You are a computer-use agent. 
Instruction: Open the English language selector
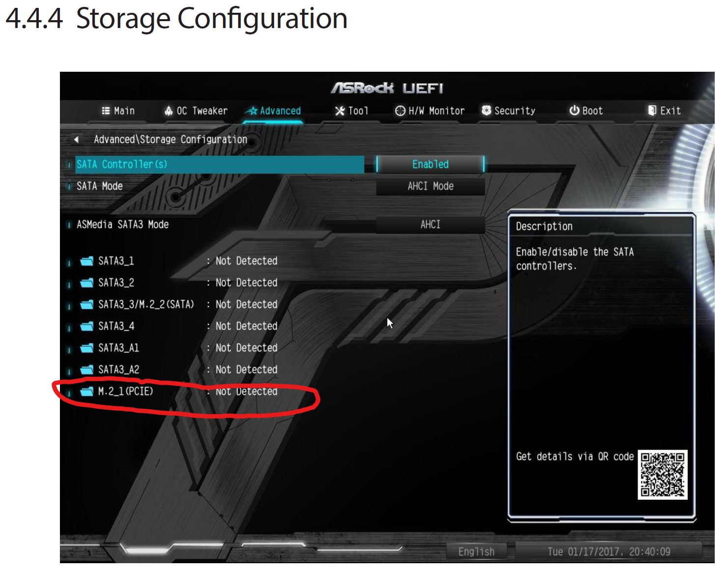[x=476, y=551]
